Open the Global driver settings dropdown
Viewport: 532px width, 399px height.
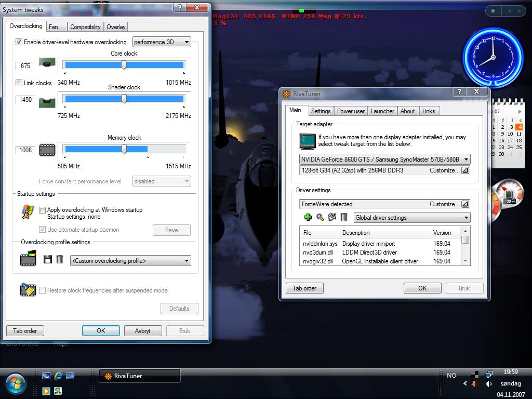coord(412,218)
